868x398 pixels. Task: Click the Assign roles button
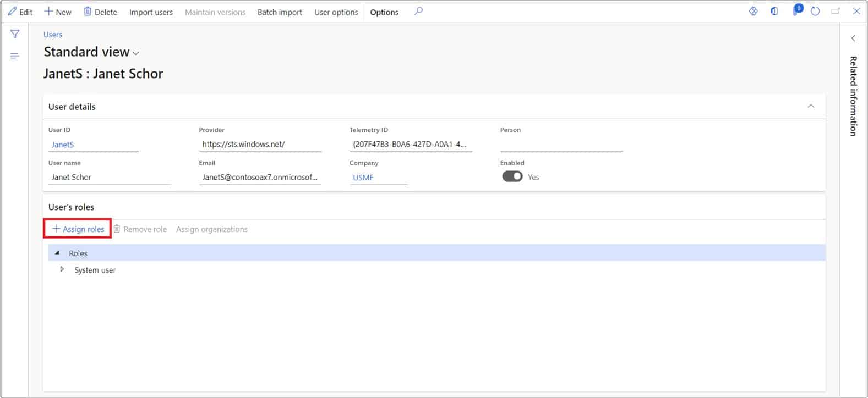(x=78, y=229)
